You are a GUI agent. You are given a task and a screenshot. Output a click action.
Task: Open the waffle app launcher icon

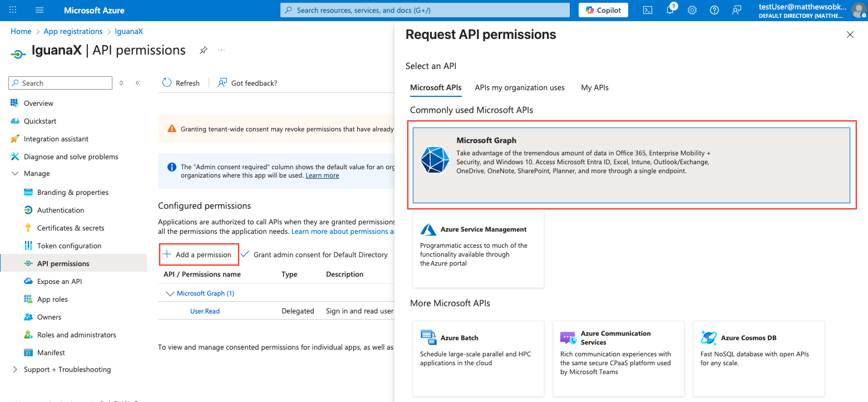(x=13, y=10)
